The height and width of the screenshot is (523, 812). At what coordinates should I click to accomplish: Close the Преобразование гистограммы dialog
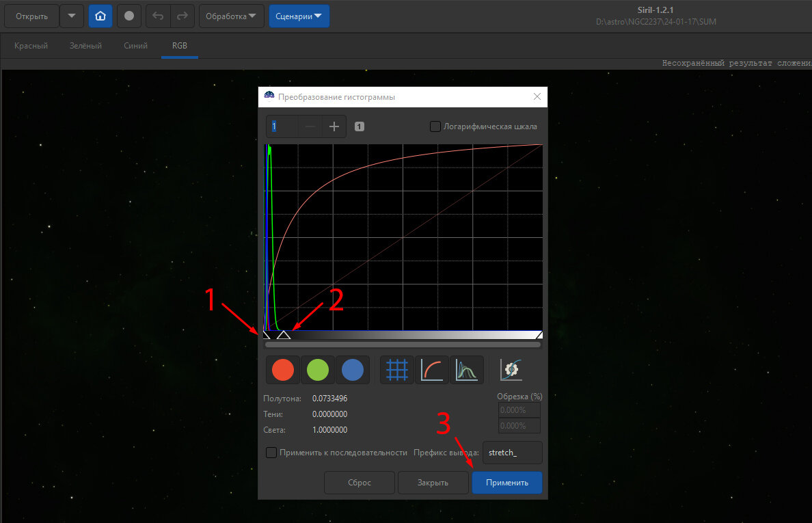(537, 97)
